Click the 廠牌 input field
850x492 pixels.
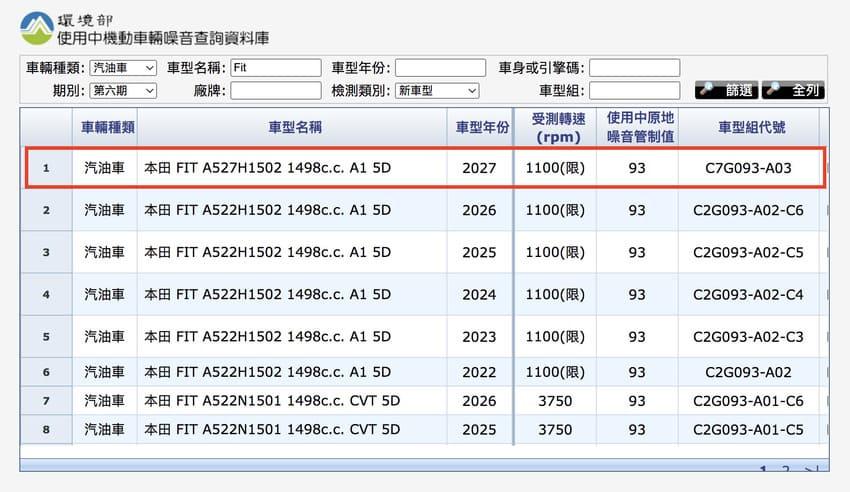pyautogui.click(x=276, y=90)
